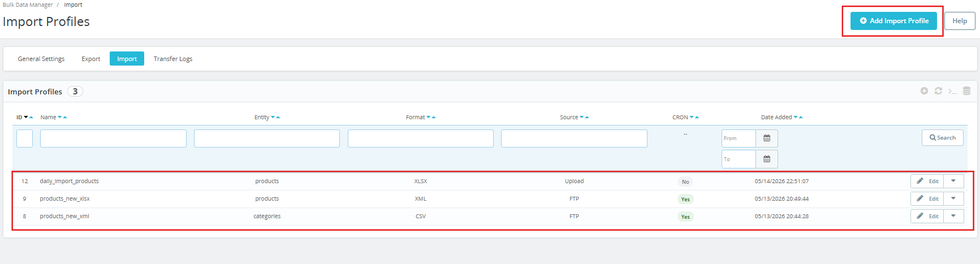The width and height of the screenshot is (980, 264).
Task: Click the Upload source cell
Action: point(574,181)
